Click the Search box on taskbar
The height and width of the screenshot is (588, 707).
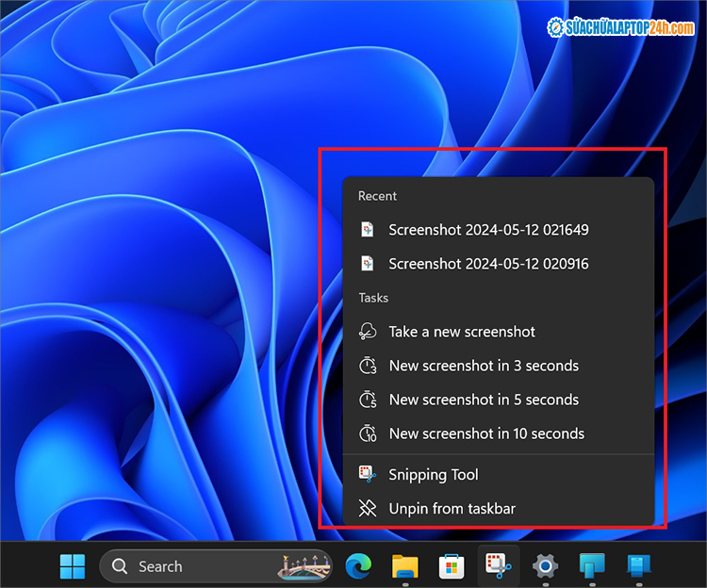click(216, 566)
